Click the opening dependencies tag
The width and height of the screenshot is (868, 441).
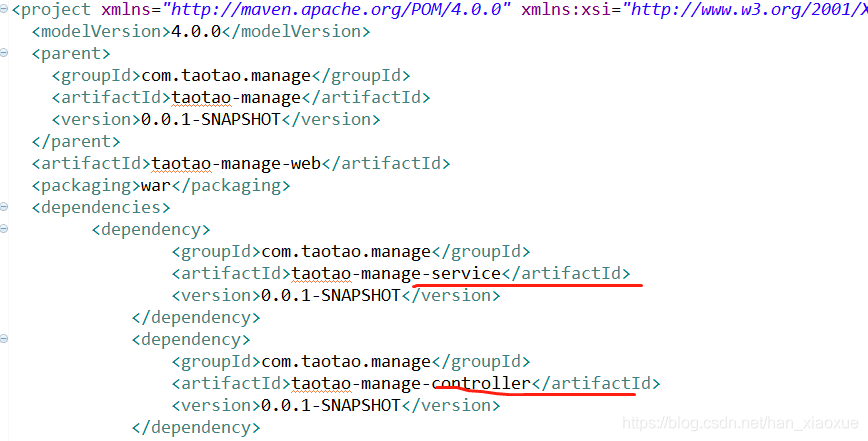tap(101, 207)
